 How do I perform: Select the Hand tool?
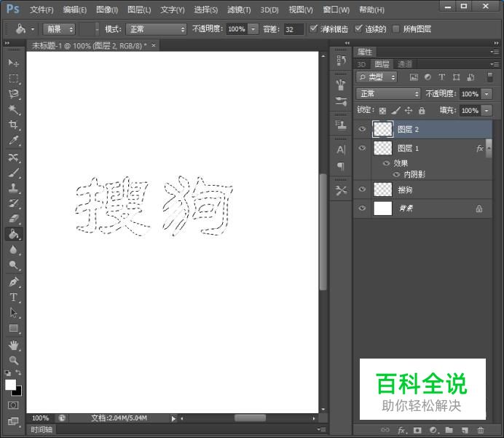click(x=13, y=345)
